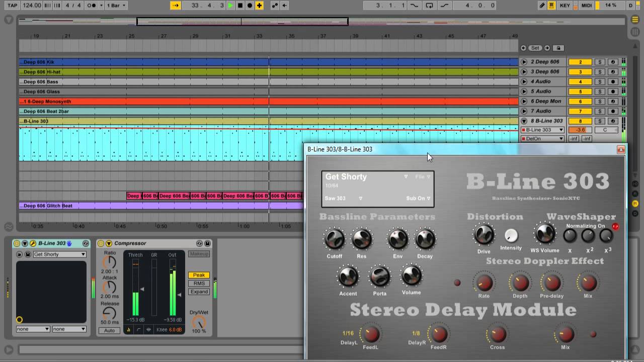Toggle track 6 activator button

[580, 101]
